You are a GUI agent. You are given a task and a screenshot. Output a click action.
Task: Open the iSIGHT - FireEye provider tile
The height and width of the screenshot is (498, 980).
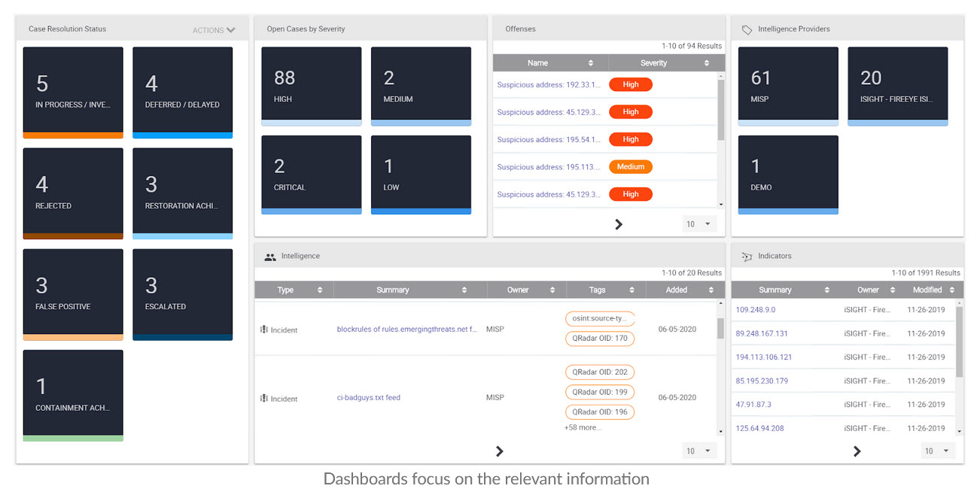898,87
